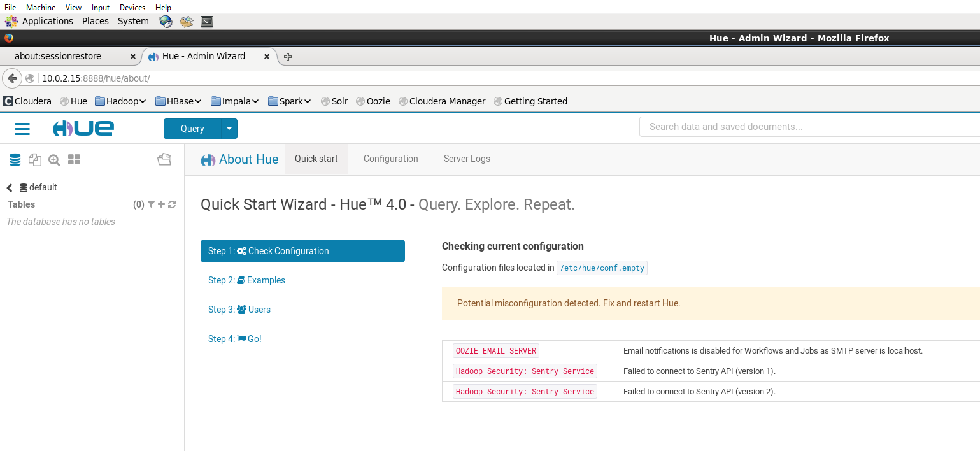This screenshot has width=980, height=451.
Task: Go to Step 2: Examples
Action: pyautogui.click(x=246, y=280)
